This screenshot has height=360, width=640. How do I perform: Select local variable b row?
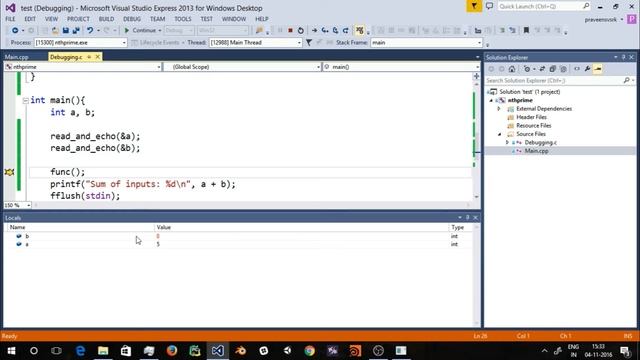click(x=239, y=236)
